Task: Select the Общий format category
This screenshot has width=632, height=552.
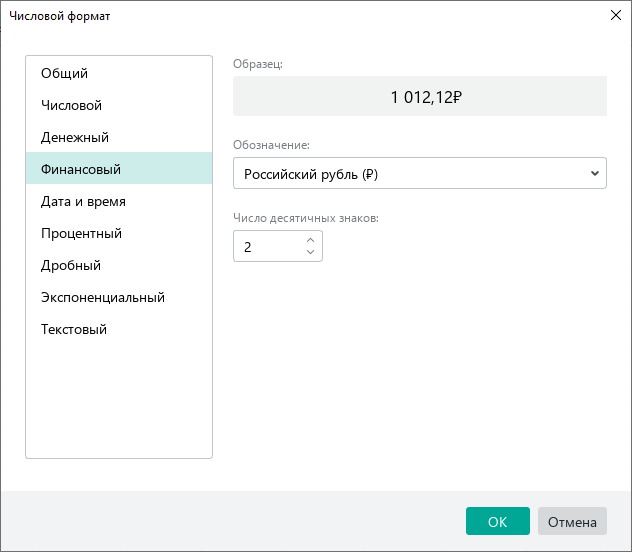Action: pos(65,73)
